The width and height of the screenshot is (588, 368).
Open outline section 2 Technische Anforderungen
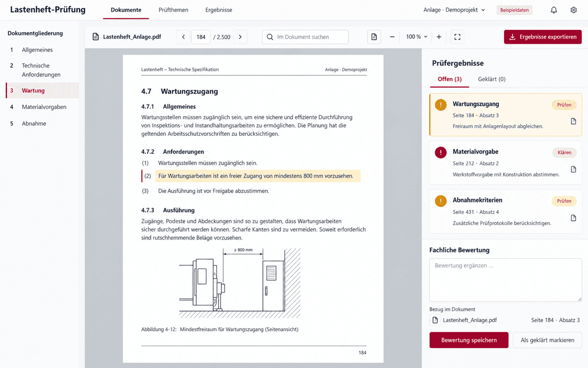42,70
